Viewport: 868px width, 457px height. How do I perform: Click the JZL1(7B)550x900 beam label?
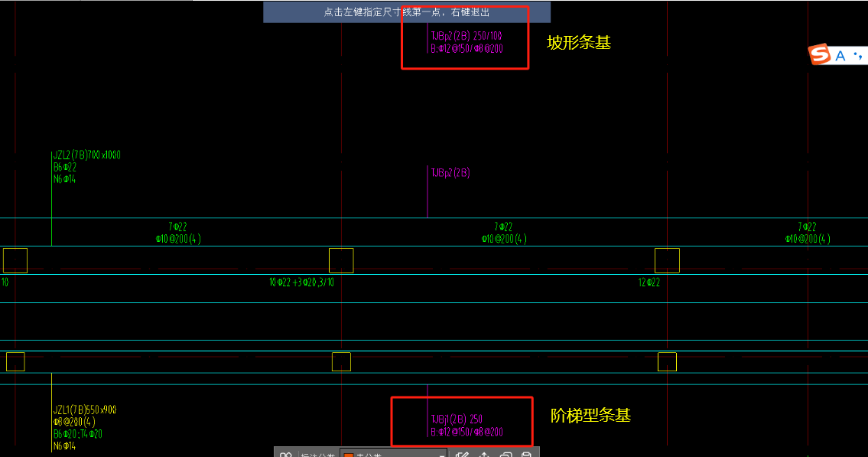(85, 410)
